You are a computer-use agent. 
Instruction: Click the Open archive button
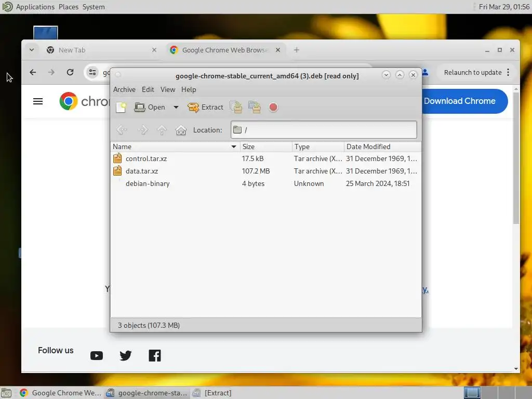pos(150,107)
